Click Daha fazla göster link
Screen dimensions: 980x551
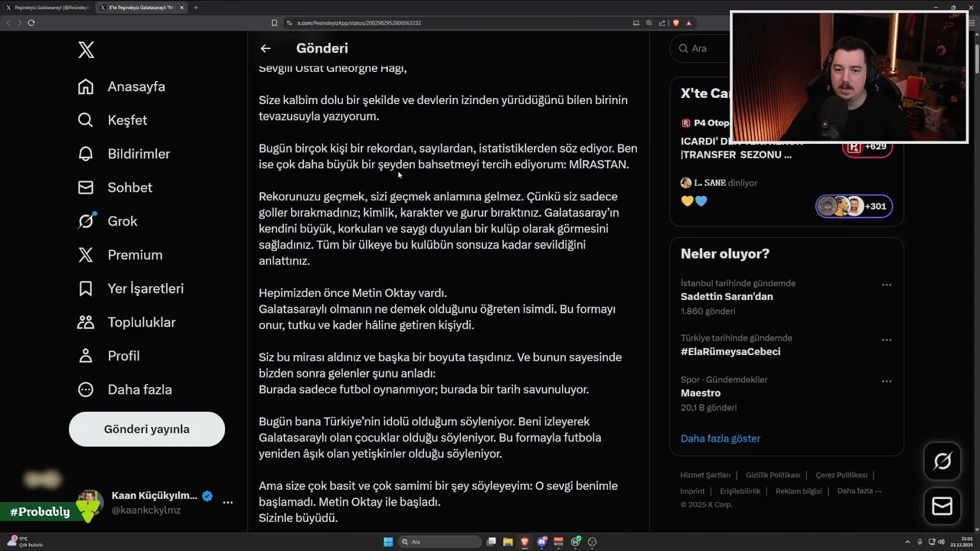pyautogui.click(x=720, y=439)
